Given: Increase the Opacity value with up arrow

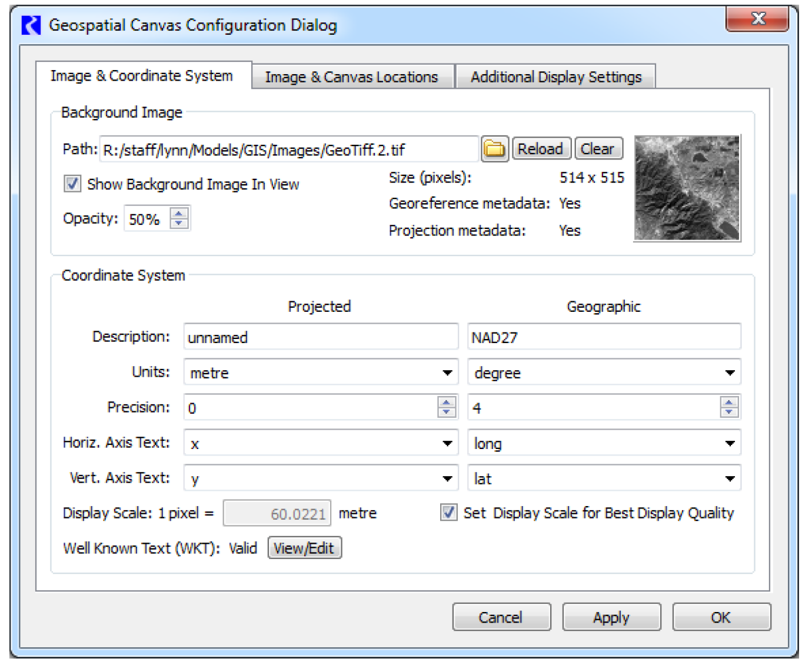Looking at the screenshot, I should [179, 213].
